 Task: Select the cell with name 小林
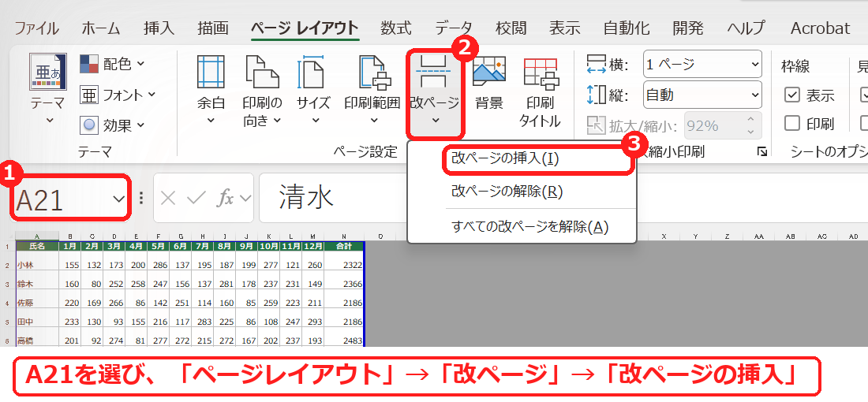(x=37, y=261)
